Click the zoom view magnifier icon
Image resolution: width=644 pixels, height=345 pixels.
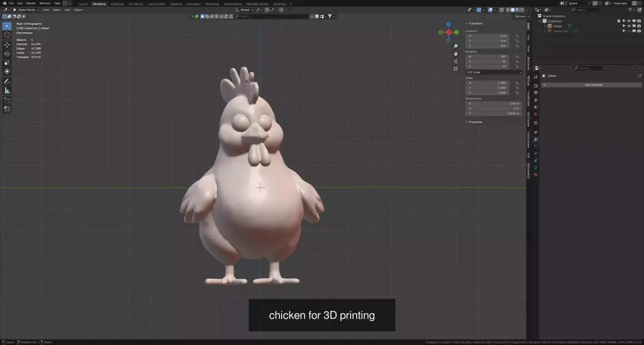pyautogui.click(x=456, y=46)
